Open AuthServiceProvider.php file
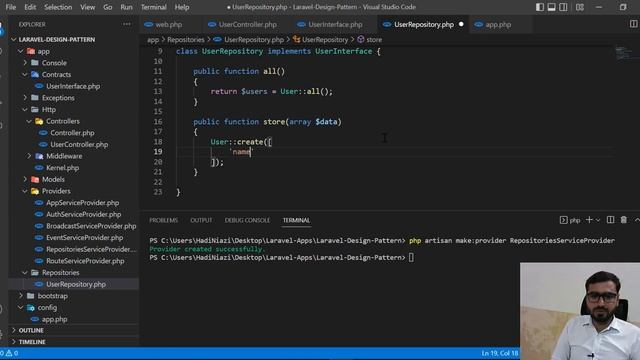Image resolution: width=640 pixels, height=360 pixels. [83, 214]
